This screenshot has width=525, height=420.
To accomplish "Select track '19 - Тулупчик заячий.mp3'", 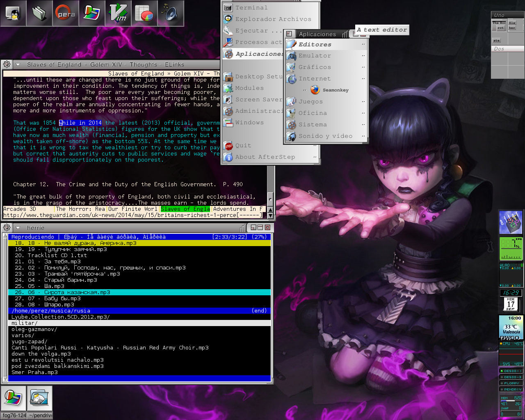I will (x=139, y=249).
